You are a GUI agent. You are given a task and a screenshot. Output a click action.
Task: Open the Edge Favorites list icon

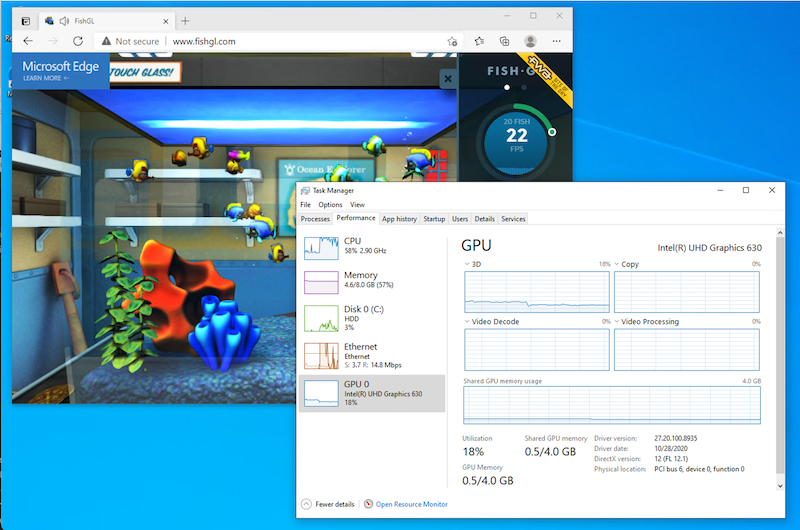479,41
